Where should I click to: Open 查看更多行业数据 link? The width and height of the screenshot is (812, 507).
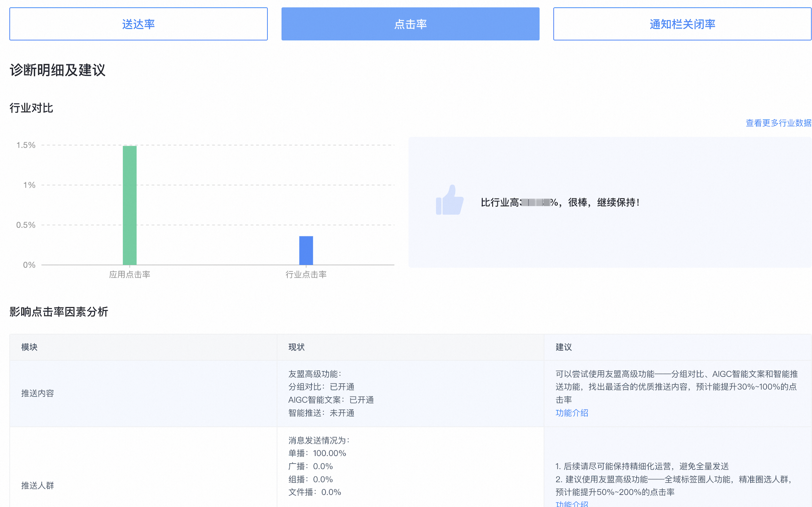778,123
